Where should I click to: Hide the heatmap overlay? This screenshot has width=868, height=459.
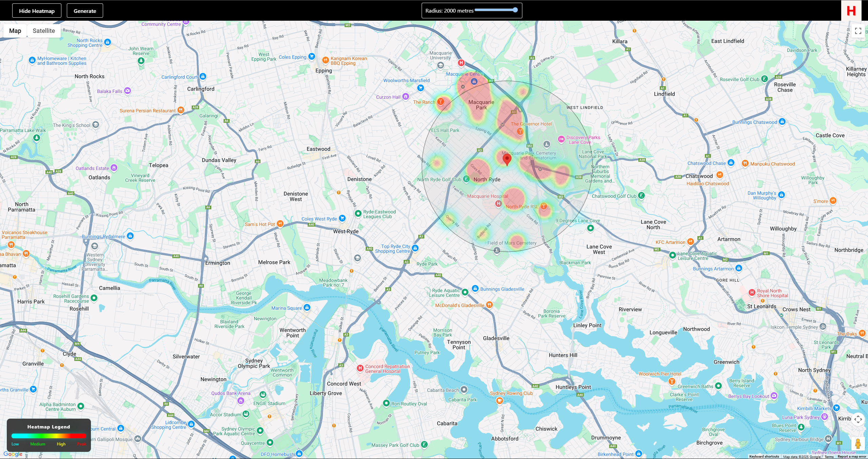[x=37, y=11]
